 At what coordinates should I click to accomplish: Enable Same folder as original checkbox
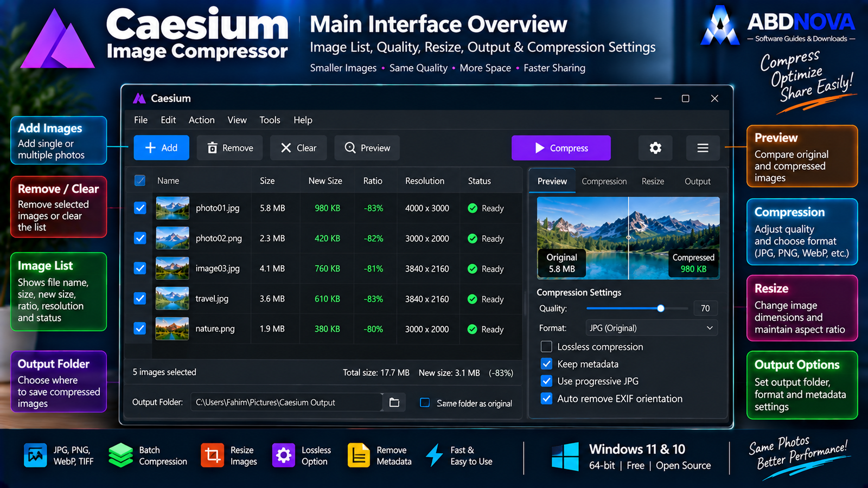425,402
